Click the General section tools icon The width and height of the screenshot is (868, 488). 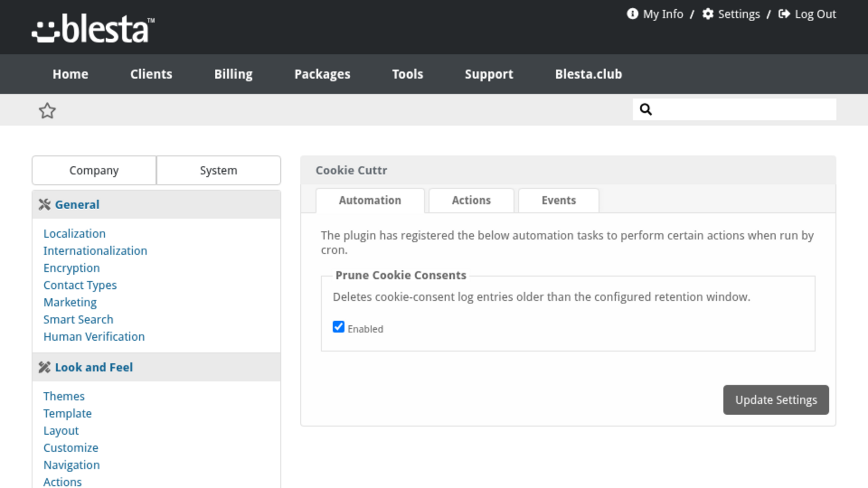44,205
